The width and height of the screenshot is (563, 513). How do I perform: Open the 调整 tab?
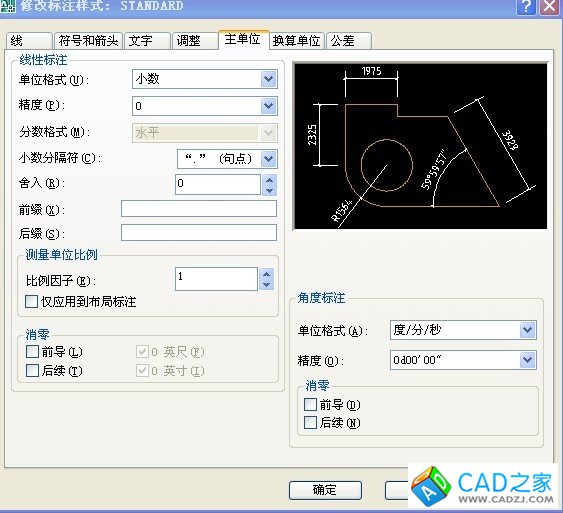pyautogui.click(x=195, y=41)
